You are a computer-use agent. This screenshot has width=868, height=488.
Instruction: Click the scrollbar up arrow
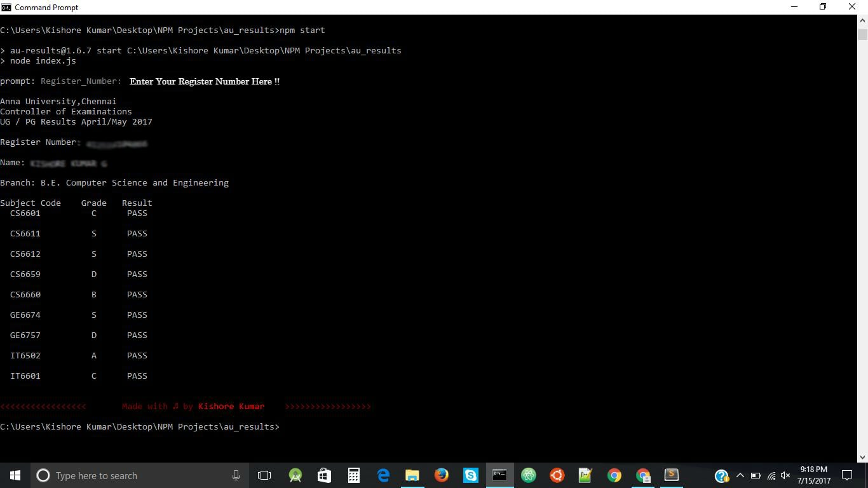point(862,20)
